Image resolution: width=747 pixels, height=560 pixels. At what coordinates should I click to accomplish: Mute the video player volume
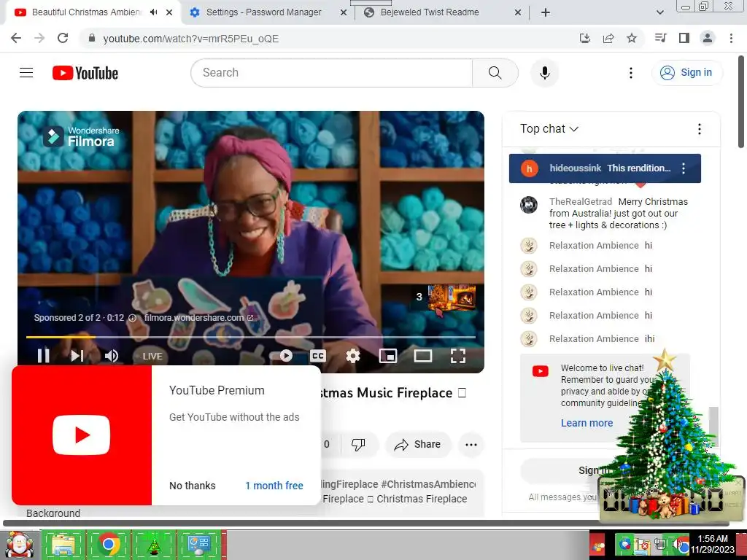tap(112, 356)
